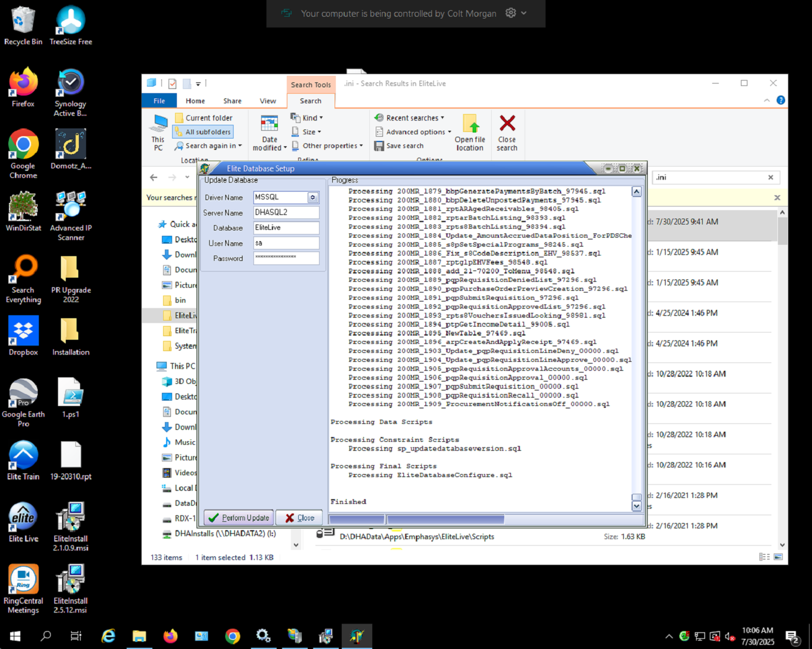Open Other properties dropdown
This screenshot has height=649, width=812.
pos(327,146)
